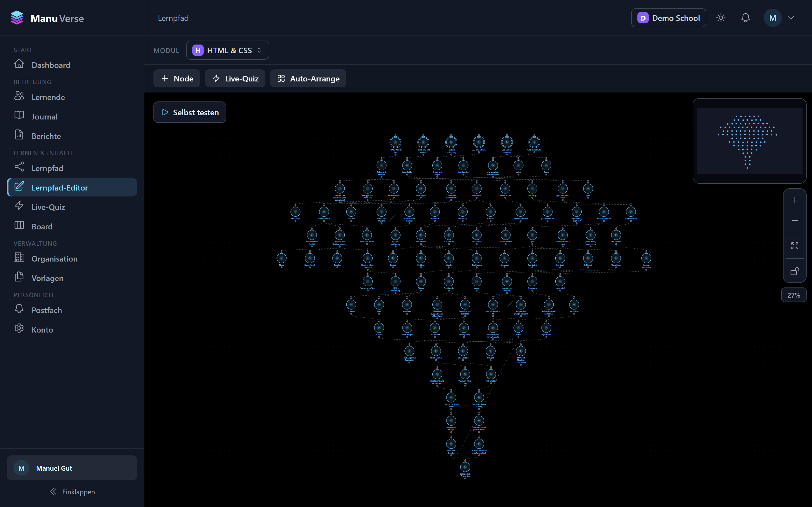The image size is (812, 507).
Task: Expand the account menu chevron
Action: (x=791, y=18)
